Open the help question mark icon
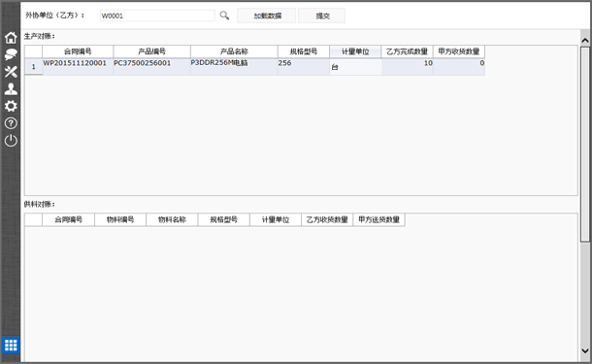The image size is (592, 364). pyautogui.click(x=11, y=123)
